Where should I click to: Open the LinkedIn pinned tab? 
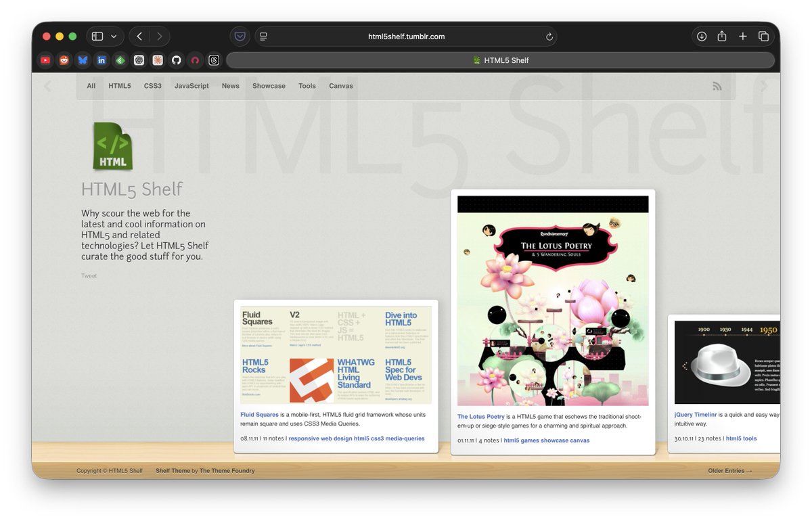pos(101,60)
